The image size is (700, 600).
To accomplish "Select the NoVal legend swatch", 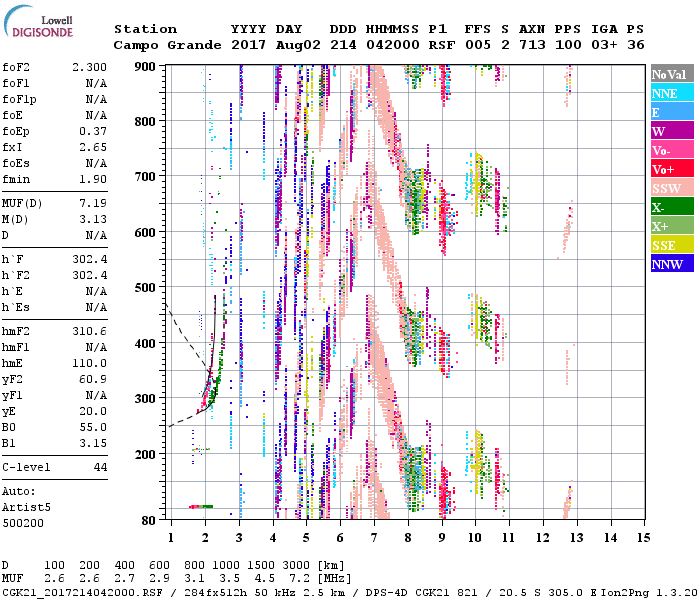I will coord(668,75).
